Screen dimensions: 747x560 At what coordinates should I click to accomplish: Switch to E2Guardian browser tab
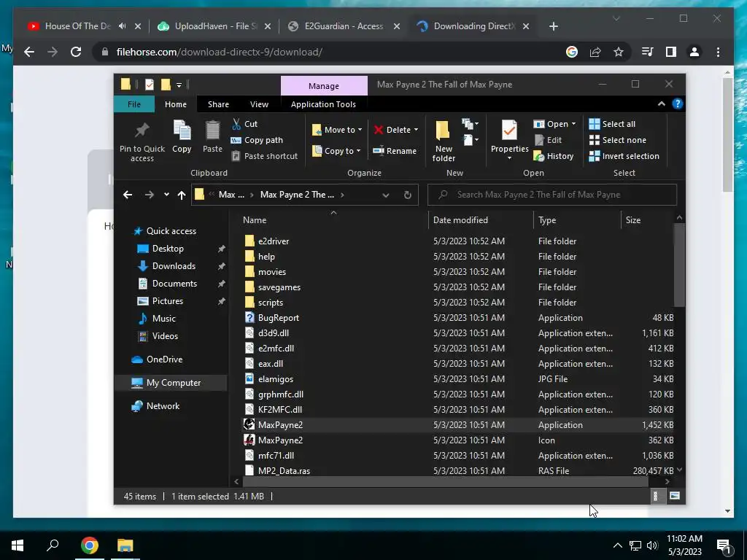pyautogui.click(x=344, y=26)
